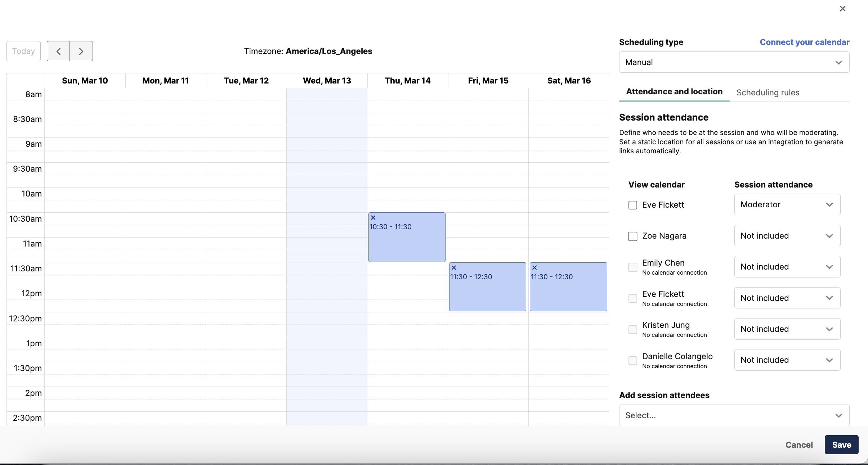868x465 pixels.
Task: Expand Add session attendees chevron
Action: (838, 416)
